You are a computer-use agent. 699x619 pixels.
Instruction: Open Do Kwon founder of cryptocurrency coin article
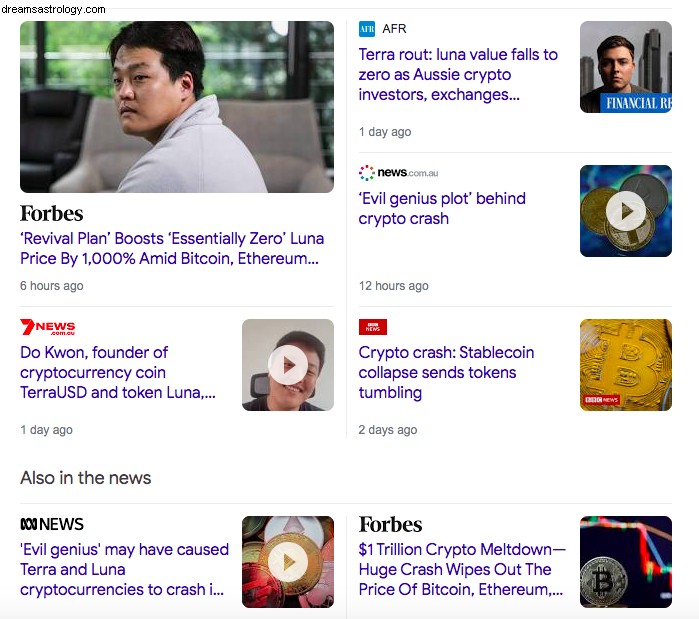[118, 373]
